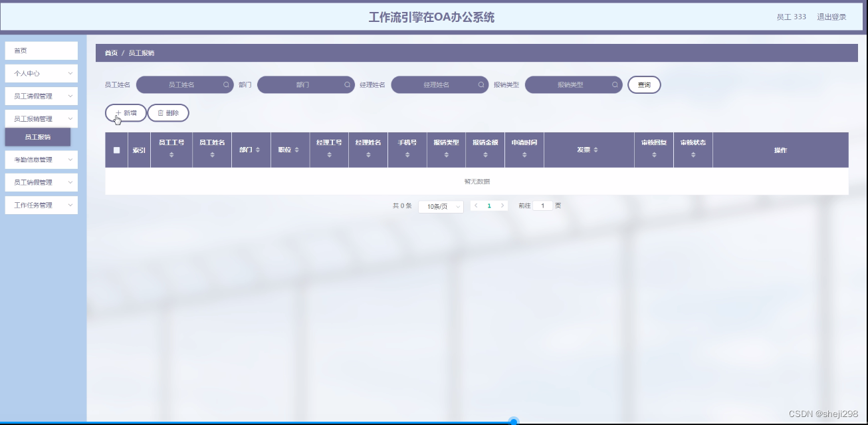Viewport: 868px width, 425px height.
Task: Toggle sorting on the 报销金额 column
Action: click(x=485, y=156)
